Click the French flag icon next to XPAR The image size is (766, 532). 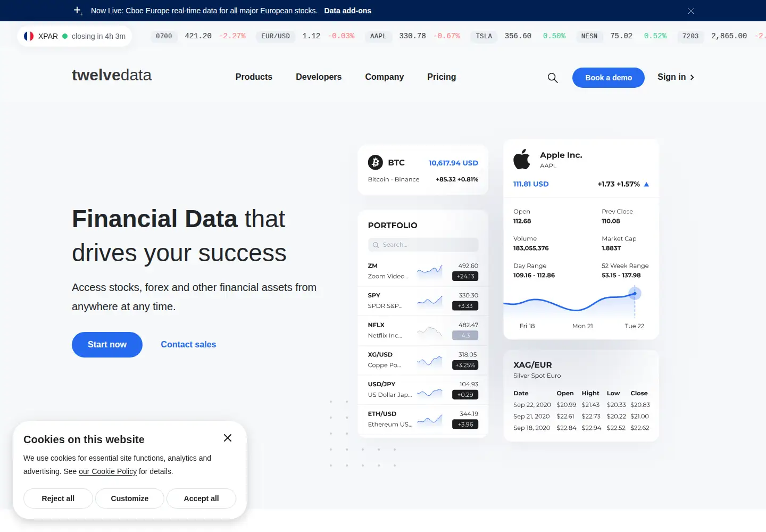[29, 36]
